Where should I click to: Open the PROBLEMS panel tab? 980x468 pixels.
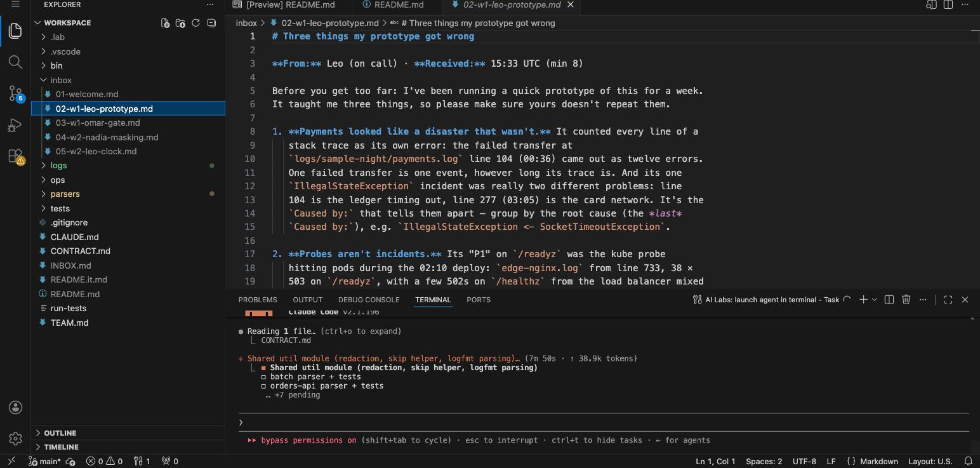click(x=258, y=300)
